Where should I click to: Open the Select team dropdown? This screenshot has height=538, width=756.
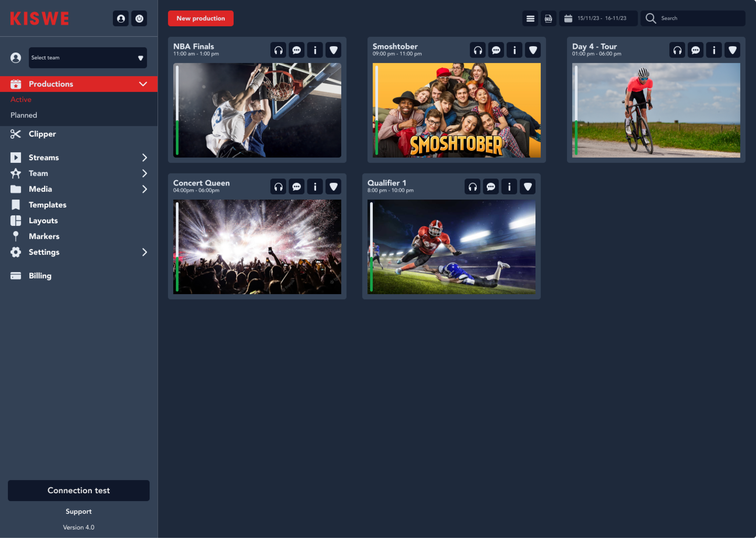click(88, 58)
